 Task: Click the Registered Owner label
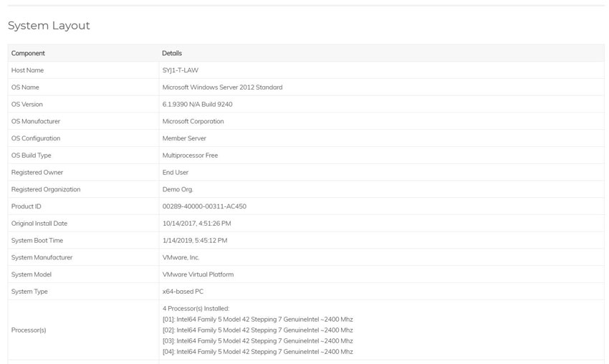pyautogui.click(x=37, y=173)
